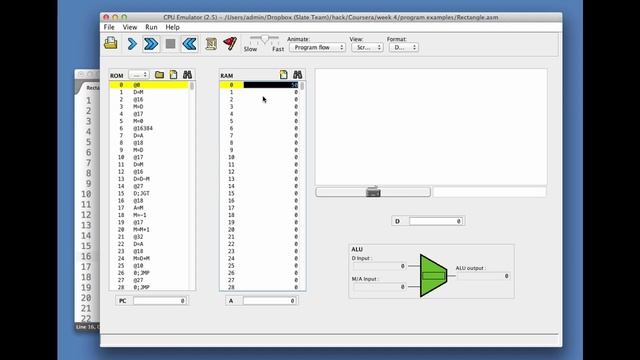Image resolution: width=640 pixels, height=360 pixels.
Task: Click RAM address 0 value cell
Action: pos(271,85)
